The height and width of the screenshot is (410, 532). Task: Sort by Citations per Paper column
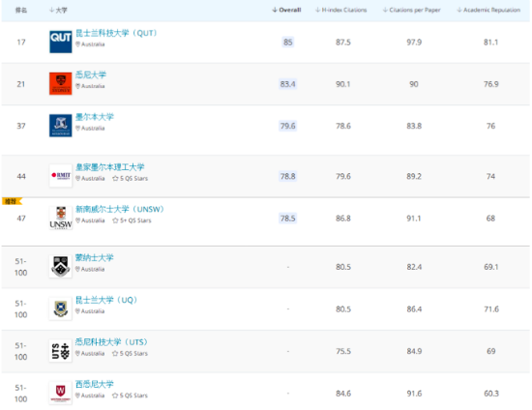tap(411, 10)
